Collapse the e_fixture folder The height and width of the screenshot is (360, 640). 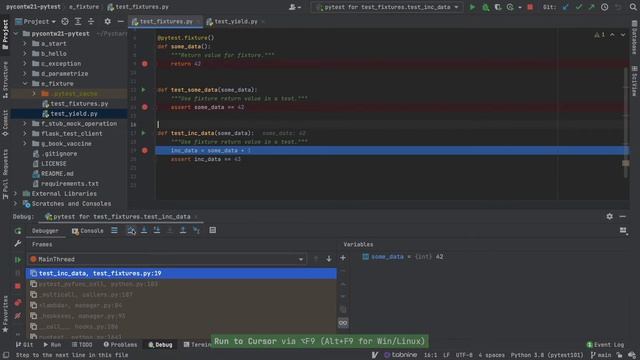coord(25,83)
